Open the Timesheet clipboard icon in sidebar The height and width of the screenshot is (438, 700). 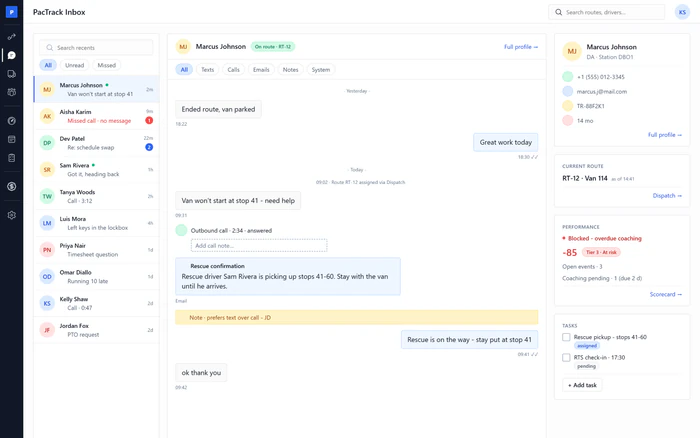[12, 158]
